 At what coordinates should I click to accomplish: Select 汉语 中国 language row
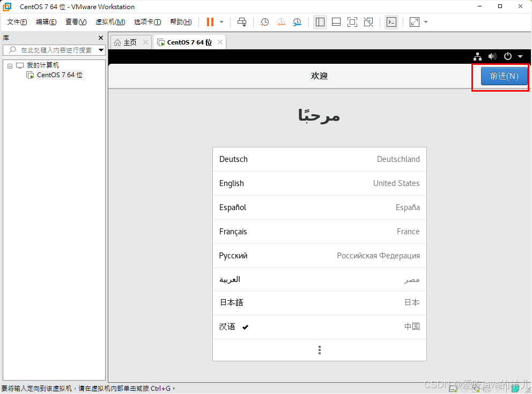point(319,326)
